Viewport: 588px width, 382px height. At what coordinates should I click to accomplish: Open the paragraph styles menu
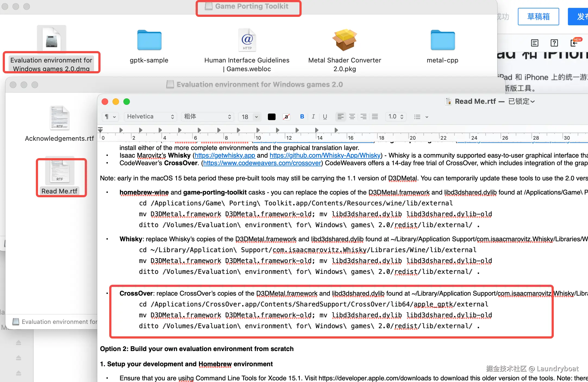pos(110,117)
